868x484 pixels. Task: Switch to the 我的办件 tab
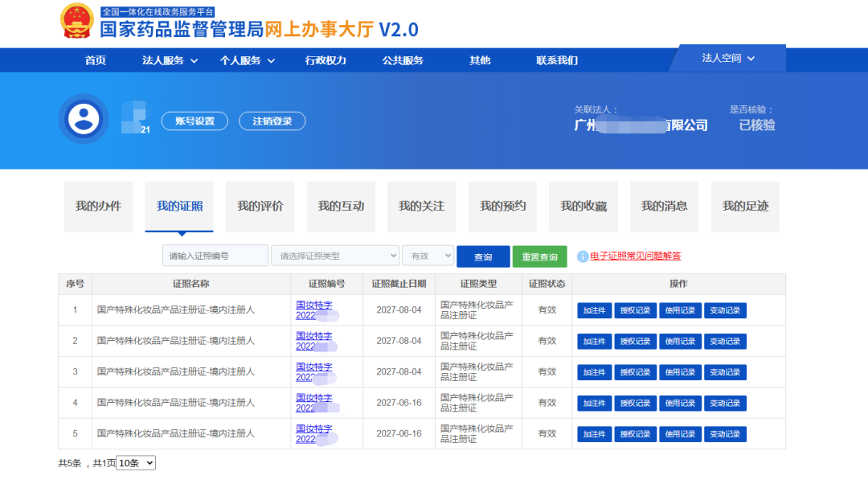pyautogui.click(x=98, y=206)
